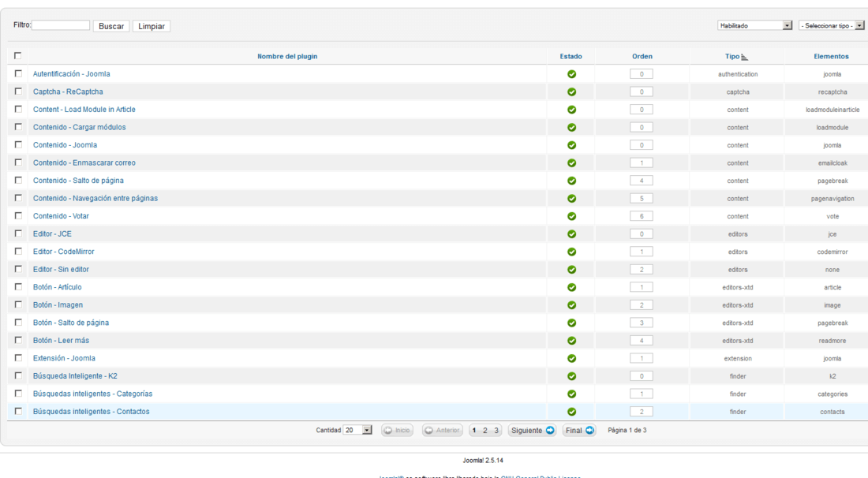Toggle Contenido - Votar status icon
The height and width of the screenshot is (478, 868).
pos(571,216)
